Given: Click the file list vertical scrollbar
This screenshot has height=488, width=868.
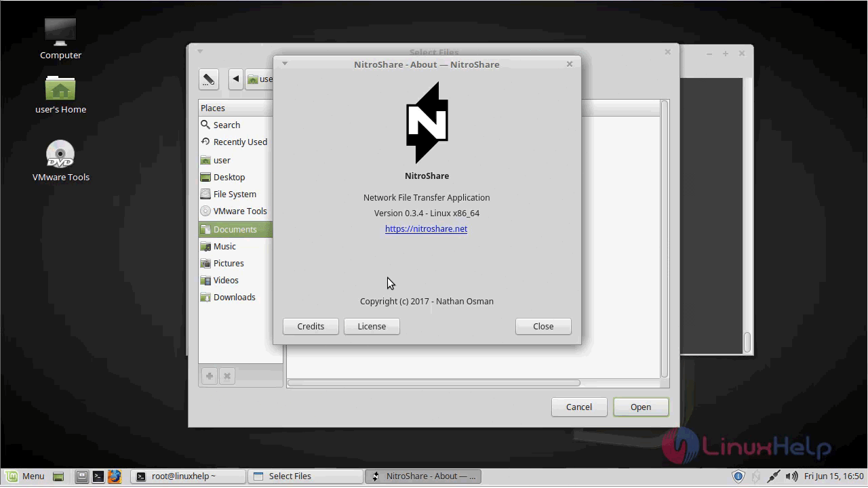Looking at the screenshot, I should (665, 239).
